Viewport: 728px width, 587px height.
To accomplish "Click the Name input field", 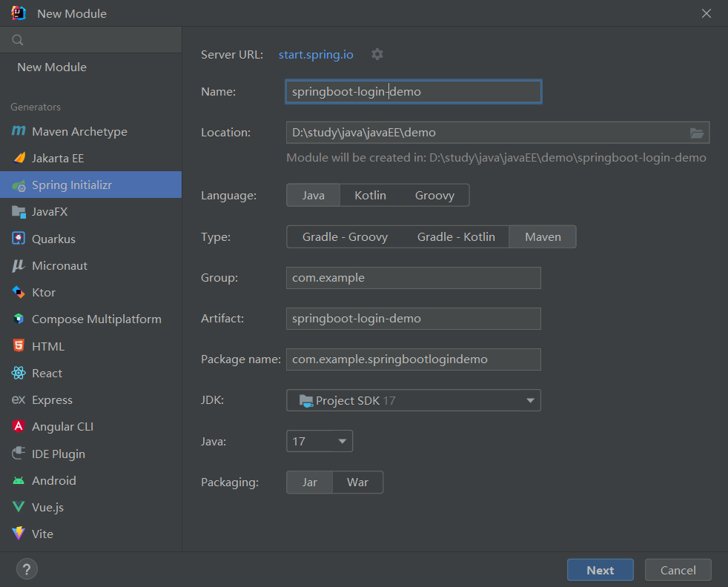I will (x=414, y=92).
